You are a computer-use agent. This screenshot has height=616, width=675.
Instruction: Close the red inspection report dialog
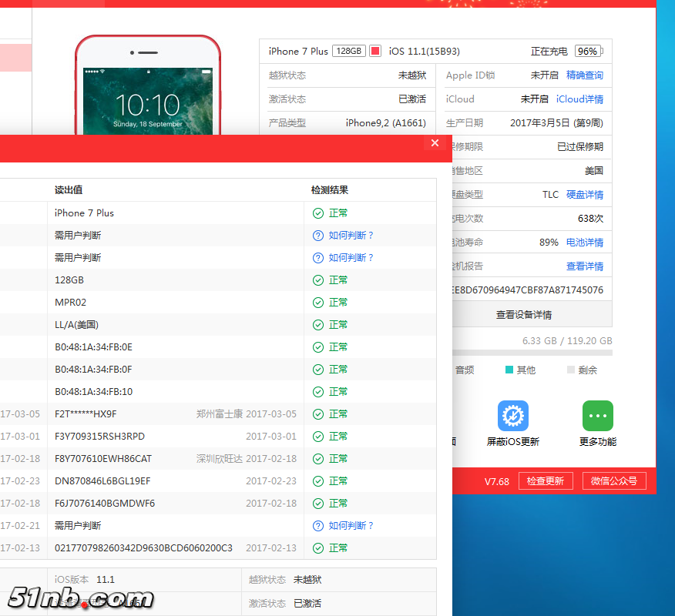[x=435, y=143]
